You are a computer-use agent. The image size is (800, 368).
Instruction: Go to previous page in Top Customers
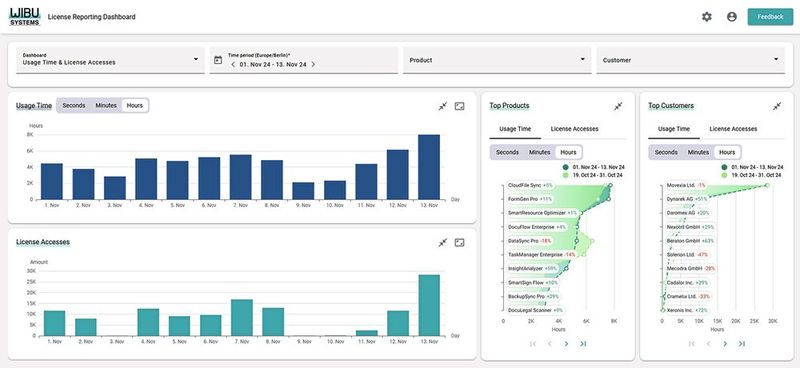point(708,344)
